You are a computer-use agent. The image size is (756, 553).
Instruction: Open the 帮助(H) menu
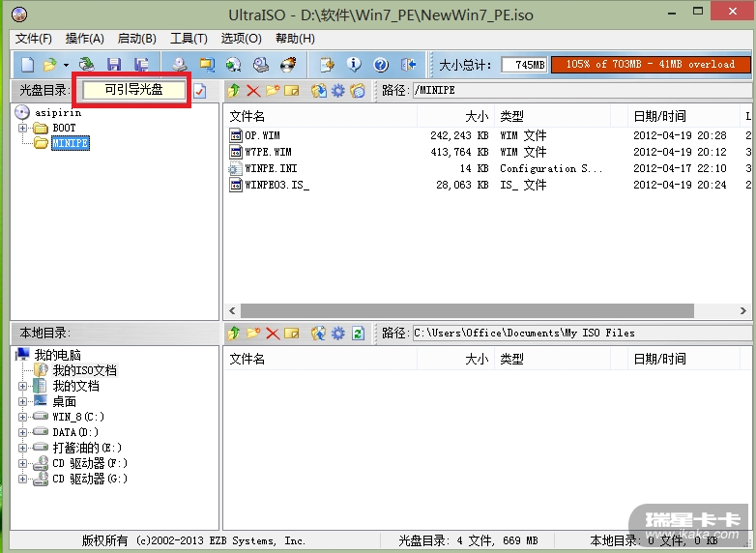click(x=295, y=39)
